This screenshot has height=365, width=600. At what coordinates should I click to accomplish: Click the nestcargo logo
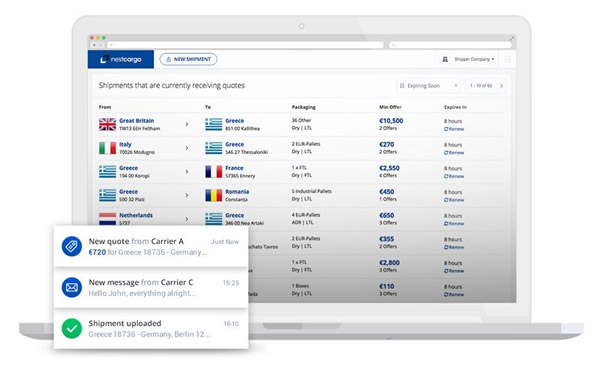pyautogui.click(x=121, y=59)
